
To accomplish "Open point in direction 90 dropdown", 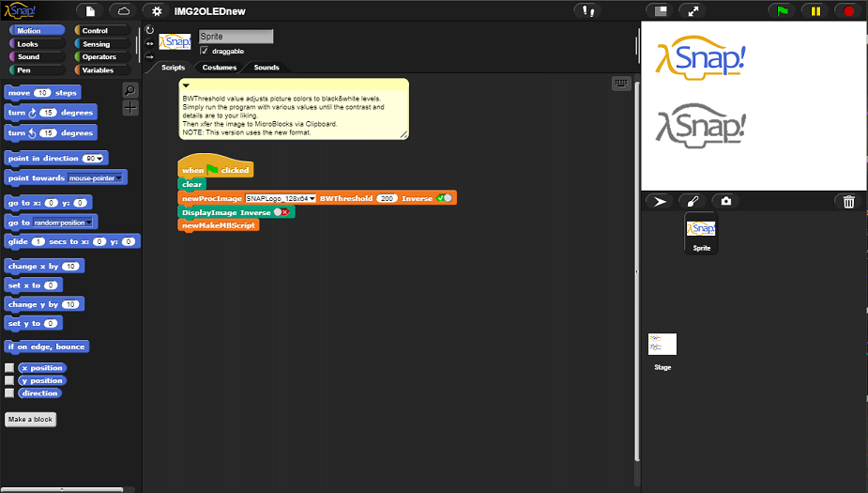I will click(x=99, y=159).
